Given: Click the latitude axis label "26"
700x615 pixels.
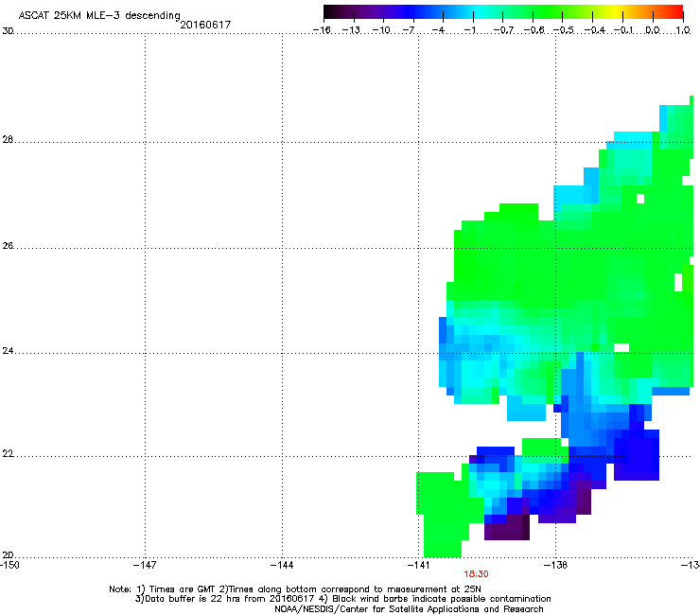Looking at the screenshot, I should coord(8,246).
